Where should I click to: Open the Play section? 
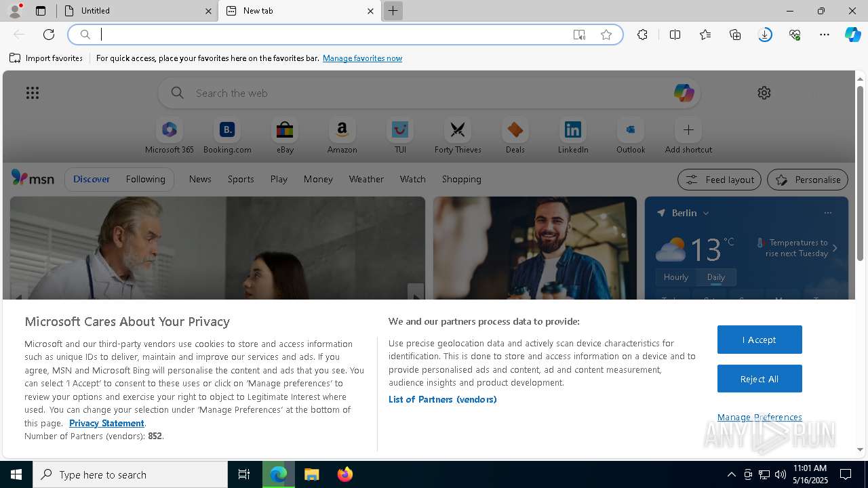tap(279, 179)
